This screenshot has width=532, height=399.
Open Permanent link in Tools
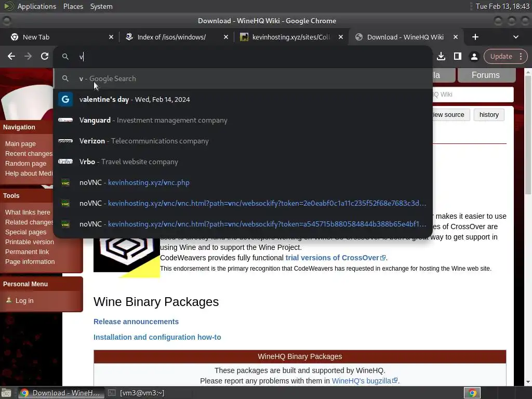click(27, 252)
